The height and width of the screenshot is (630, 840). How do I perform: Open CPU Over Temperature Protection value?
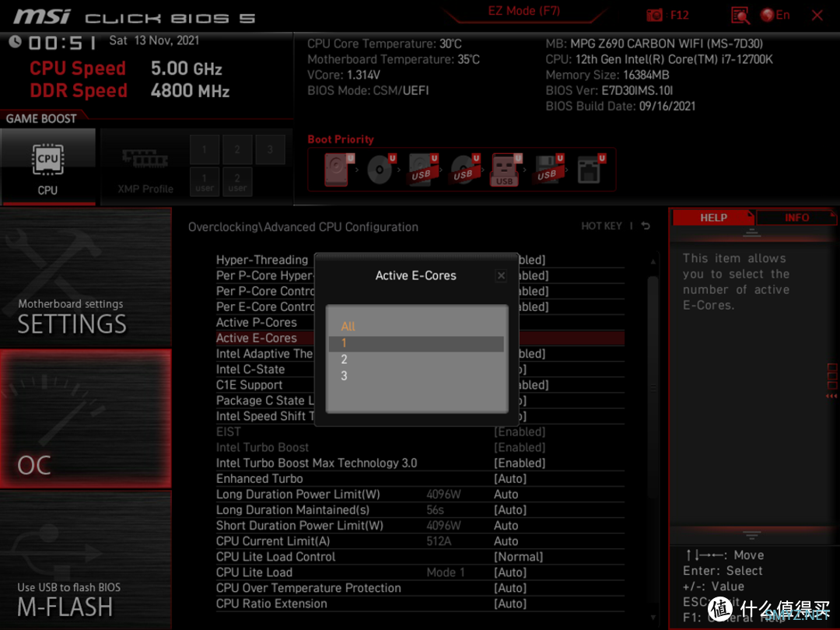click(510, 588)
